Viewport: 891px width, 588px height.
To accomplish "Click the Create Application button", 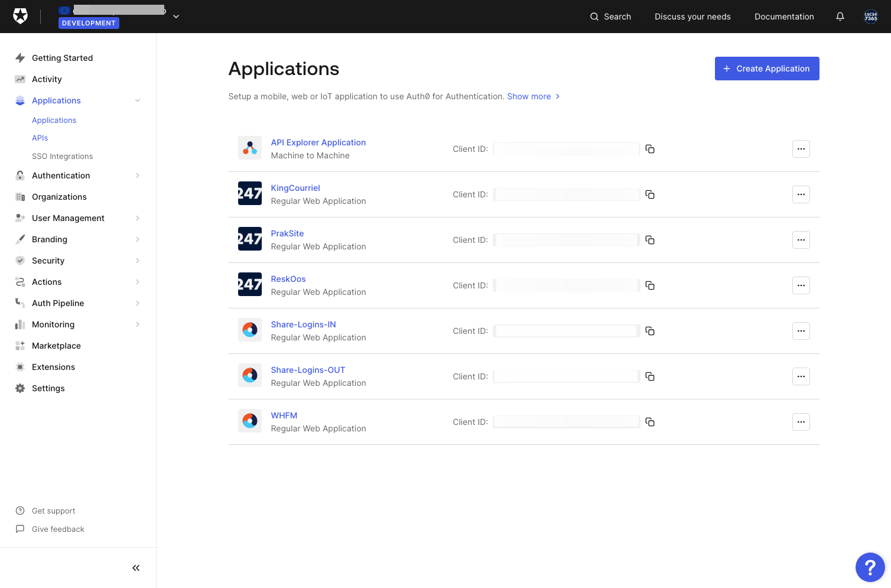I will click(x=767, y=69).
